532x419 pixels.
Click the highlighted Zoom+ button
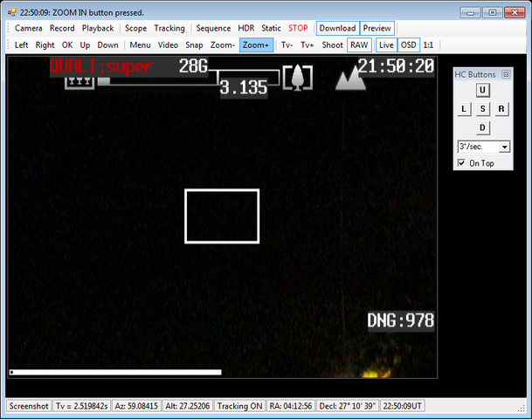coord(256,45)
